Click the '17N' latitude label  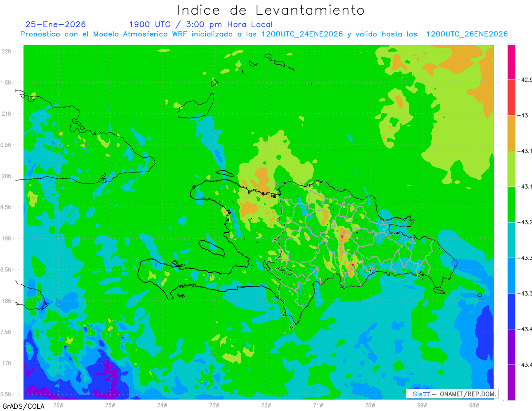[x=7, y=363]
